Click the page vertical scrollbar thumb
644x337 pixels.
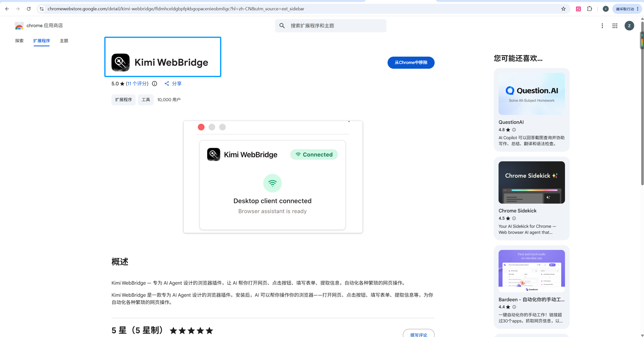coord(642,103)
